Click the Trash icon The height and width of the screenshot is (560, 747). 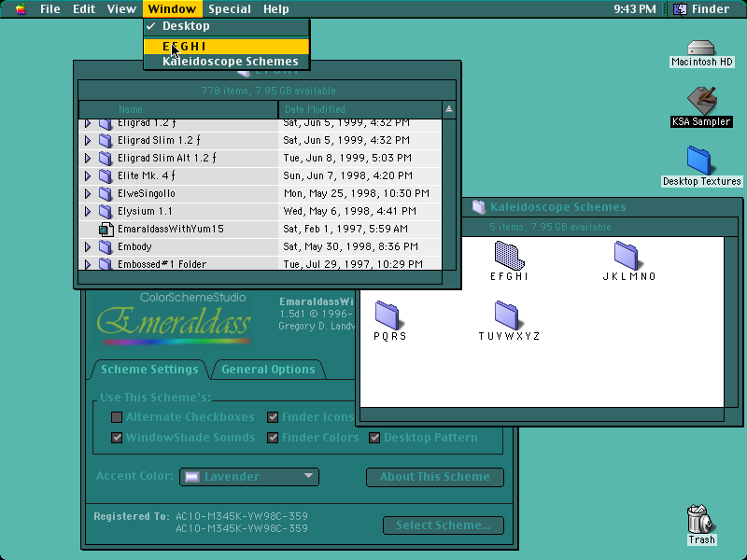(x=699, y=519)
